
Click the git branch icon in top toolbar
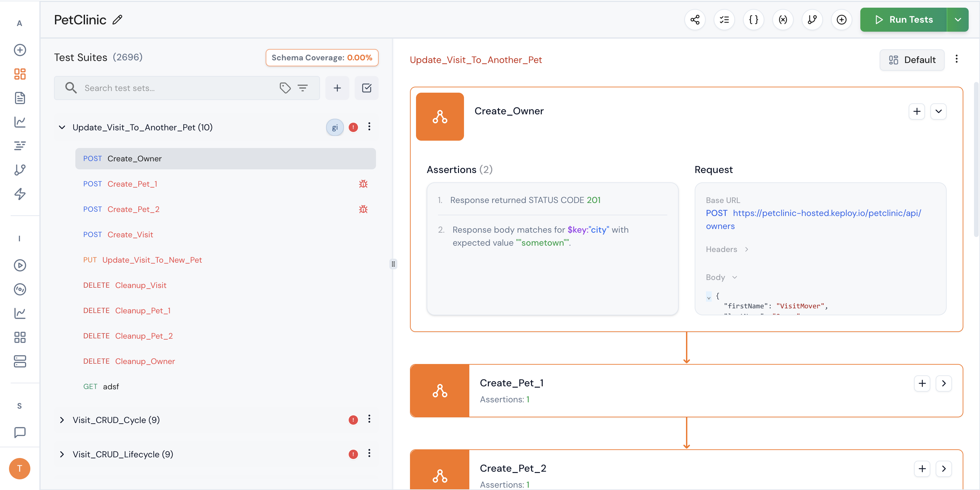pos(812,20)
